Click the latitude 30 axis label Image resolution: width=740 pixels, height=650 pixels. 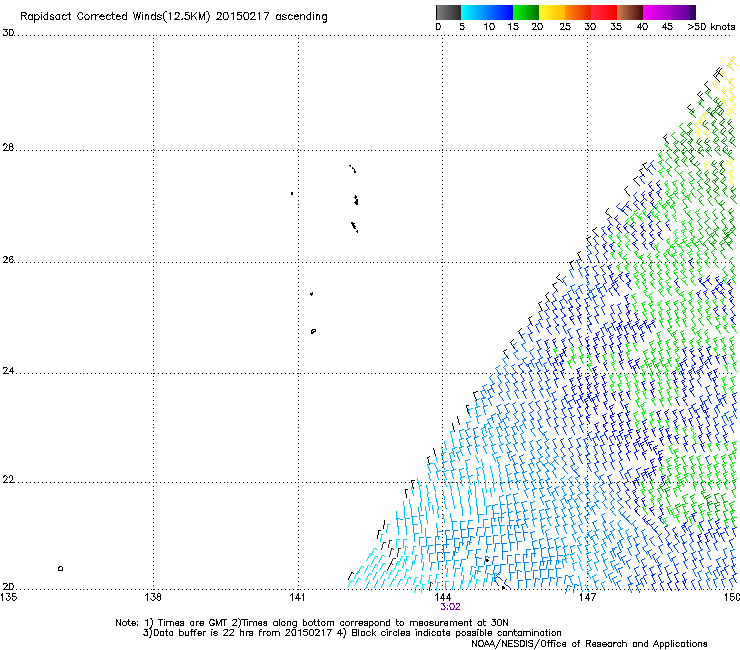tap(8, 33)
